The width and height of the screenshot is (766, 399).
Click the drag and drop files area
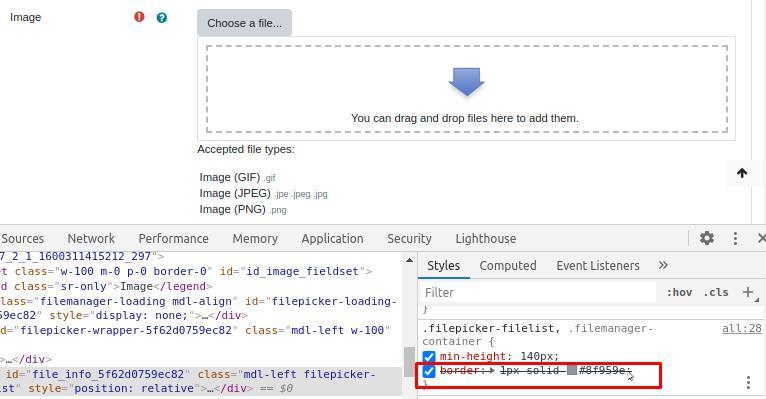pos(467,89)
